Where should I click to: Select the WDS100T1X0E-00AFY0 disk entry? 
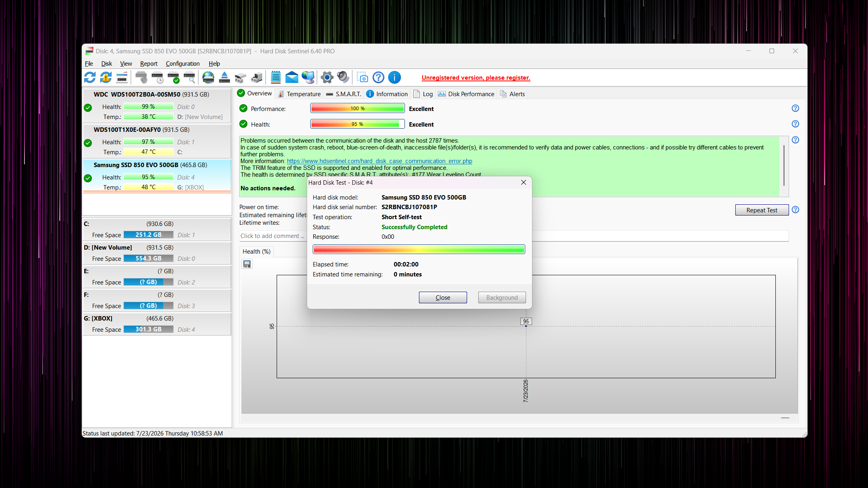tap(157, 141)
